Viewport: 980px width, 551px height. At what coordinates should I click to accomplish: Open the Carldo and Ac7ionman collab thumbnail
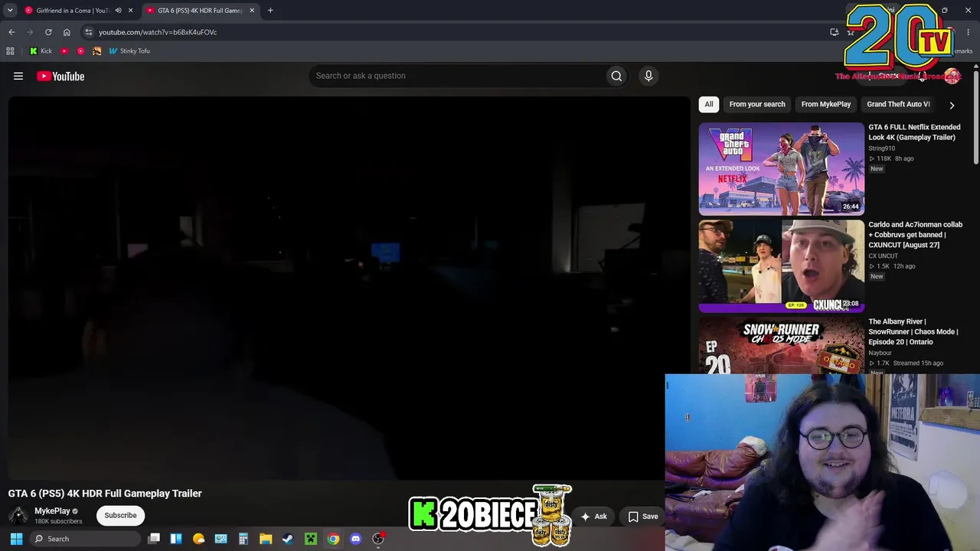coord(781,266)
